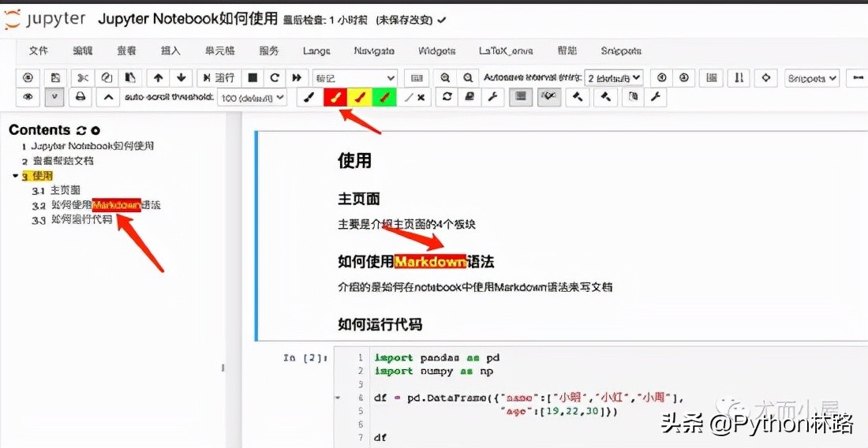
Task: Open command palette keyboard icon
Action: 417,78
